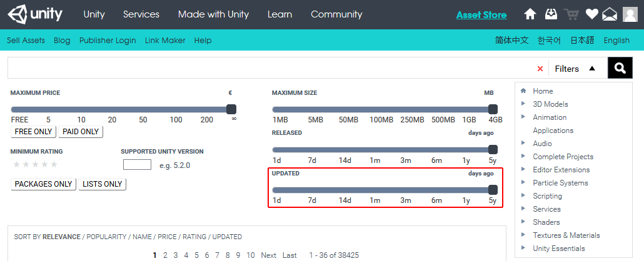Open the messages envelope icon
Screen dimensions: 644x261
click(x=610, y=15)
